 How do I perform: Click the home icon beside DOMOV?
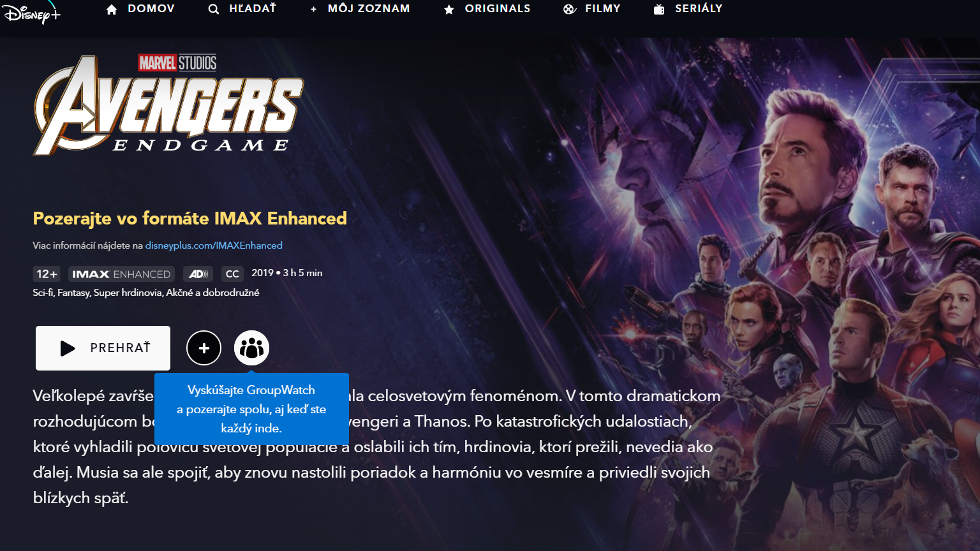pos(112,10)
